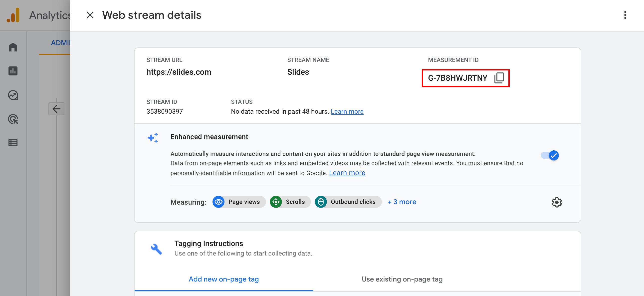Click the Scrolls green icon
This screenshot has height=296, width=644.
point(276,202)
